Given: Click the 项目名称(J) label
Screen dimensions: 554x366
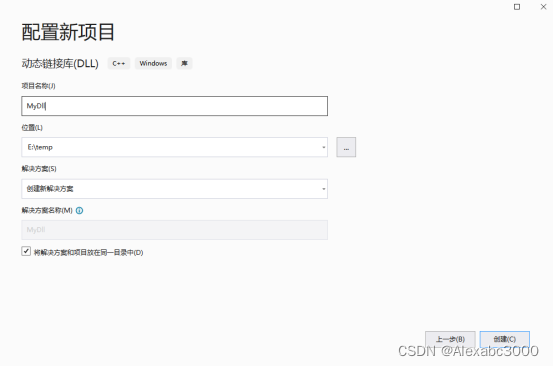Looking at the screenshot, I should pyautogui.click(x=39, y=86).
